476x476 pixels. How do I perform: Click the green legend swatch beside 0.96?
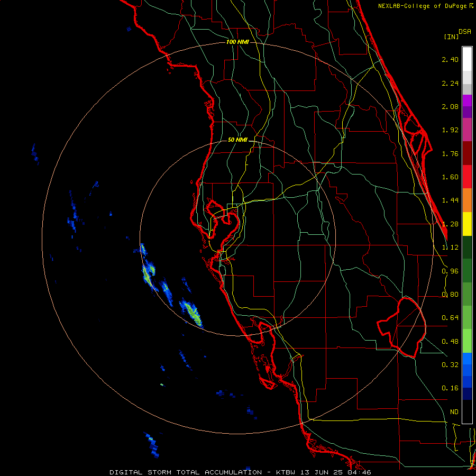(x=467, y=271)
